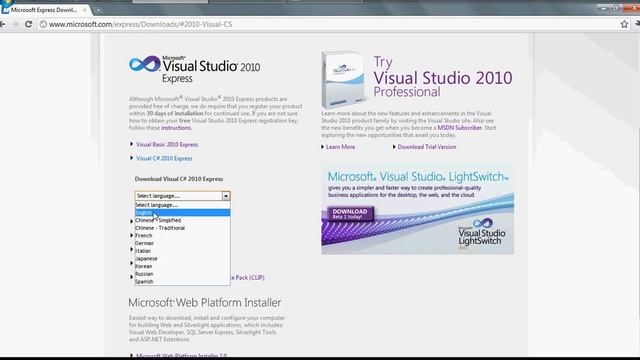
Task: Open a new tab with plus button
Action: pos(98,10)
